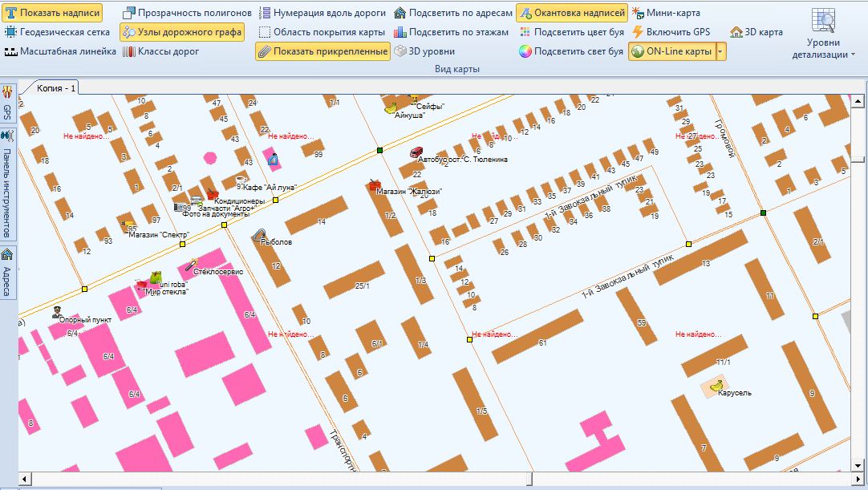The height and width of the screenshot is (490, 868).
Task: Switch to the Копия - 1 tab
Action: [55, 87]
